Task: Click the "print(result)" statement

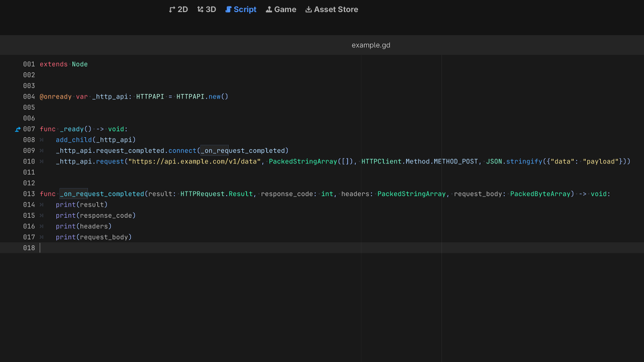Action: (x=82, y=205)
